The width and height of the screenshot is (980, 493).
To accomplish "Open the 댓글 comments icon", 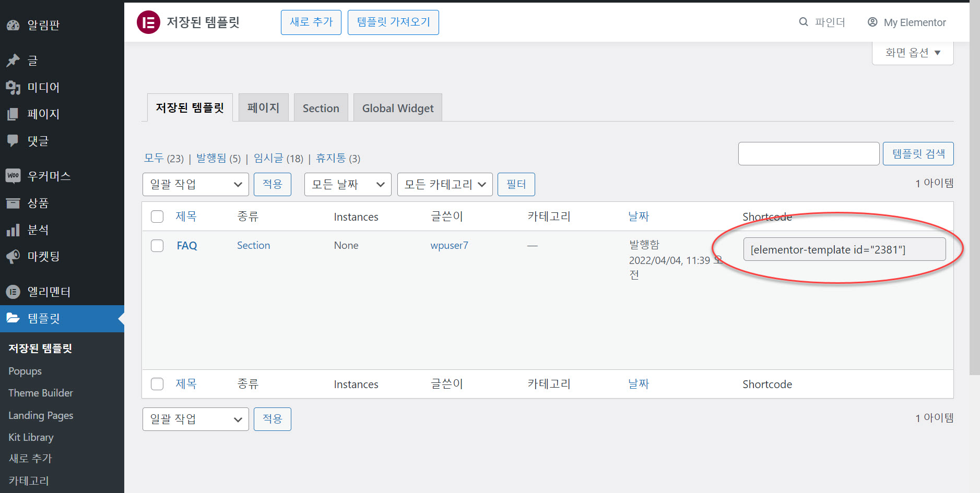I will click(x=13, y=140).
